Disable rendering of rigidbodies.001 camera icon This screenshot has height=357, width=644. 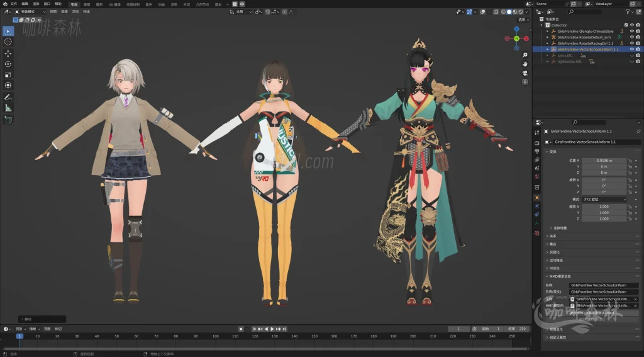[638, 61]
